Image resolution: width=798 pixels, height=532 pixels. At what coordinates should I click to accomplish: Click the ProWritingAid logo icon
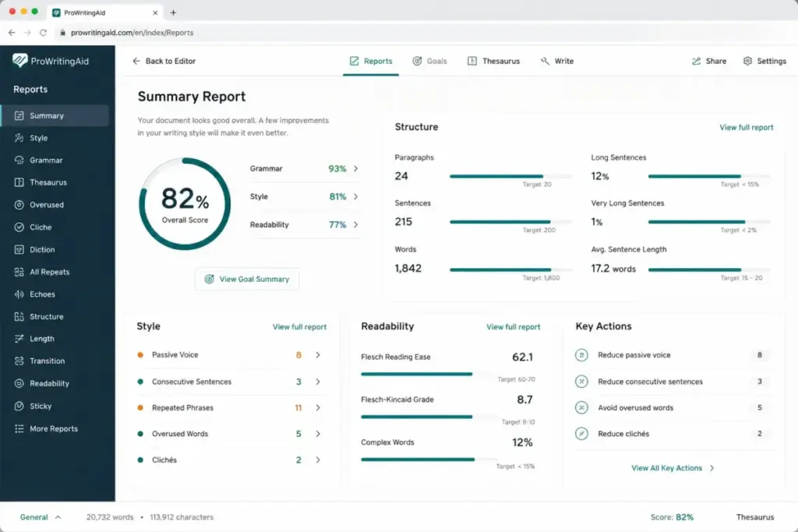(19, 61)
